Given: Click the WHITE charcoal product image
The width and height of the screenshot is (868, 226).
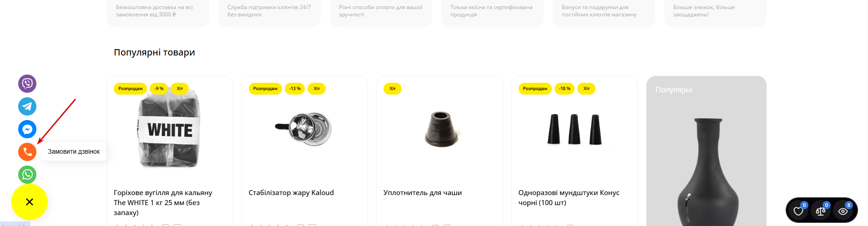Looking at the screenshot, I should click(x=169, y=130).
